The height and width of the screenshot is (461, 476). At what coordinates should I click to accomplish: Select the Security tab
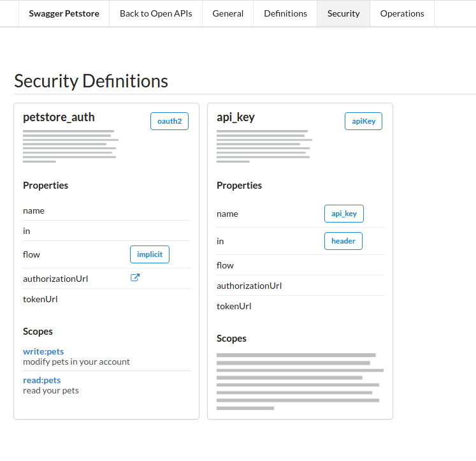coord(343,13)
